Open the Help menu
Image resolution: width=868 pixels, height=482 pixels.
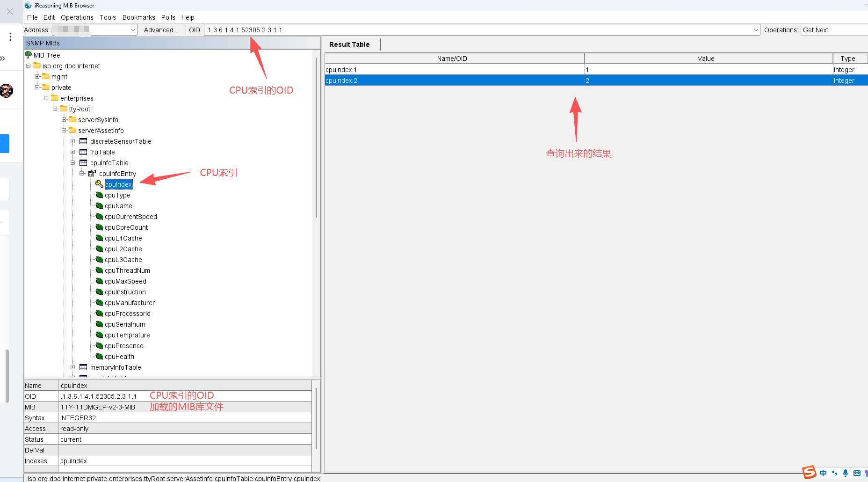188,17
